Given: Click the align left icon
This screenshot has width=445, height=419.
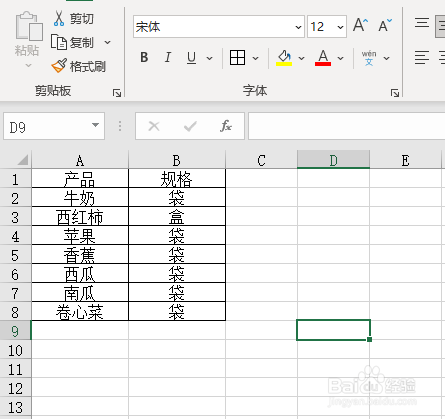Looking at the screenshot, I should click(x=422, y=57).
